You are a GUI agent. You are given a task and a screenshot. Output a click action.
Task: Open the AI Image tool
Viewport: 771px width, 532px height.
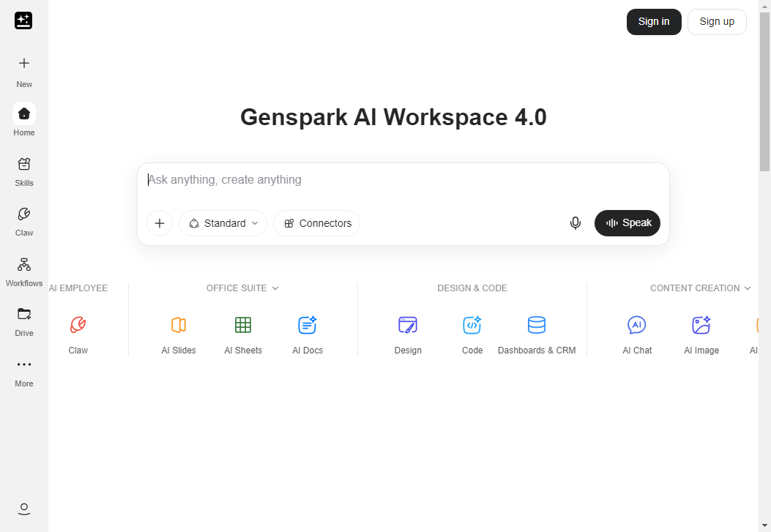click(x=701, y=335)
